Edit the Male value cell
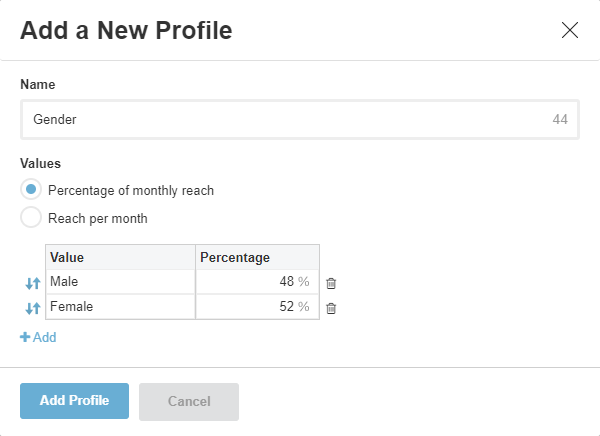 click(120, 282)
